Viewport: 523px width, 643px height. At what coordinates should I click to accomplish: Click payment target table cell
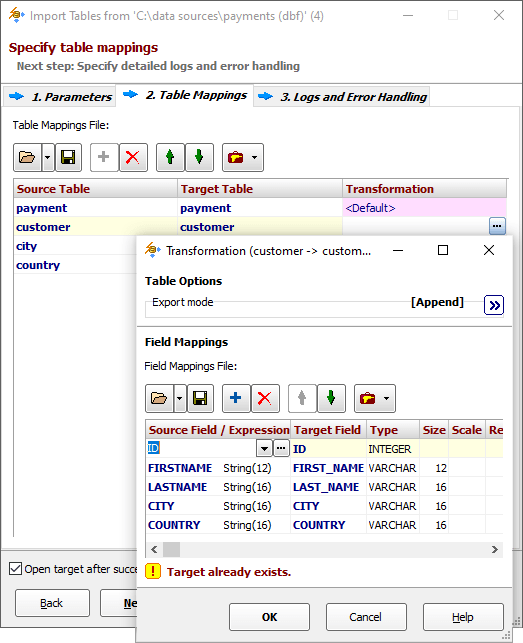260,208
